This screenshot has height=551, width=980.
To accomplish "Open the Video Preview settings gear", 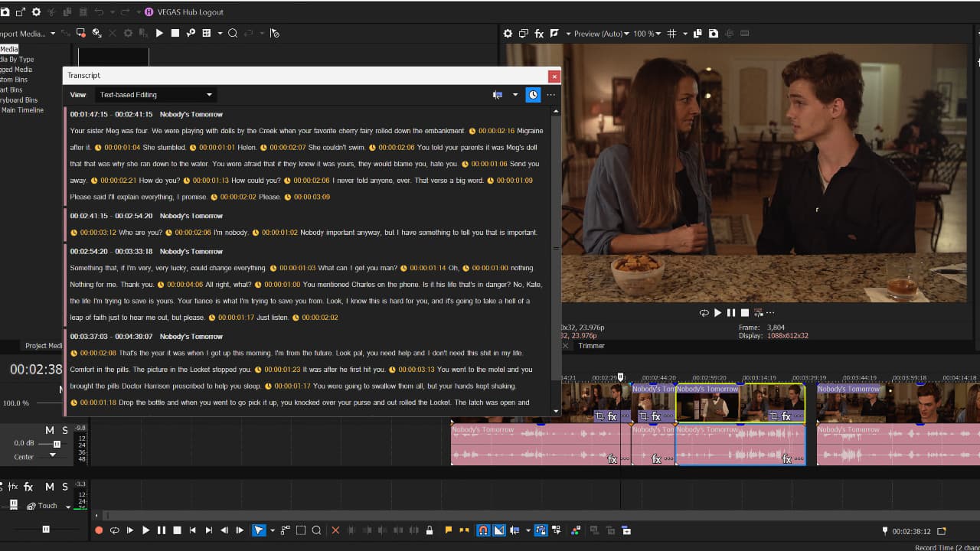I will (508, 33).
